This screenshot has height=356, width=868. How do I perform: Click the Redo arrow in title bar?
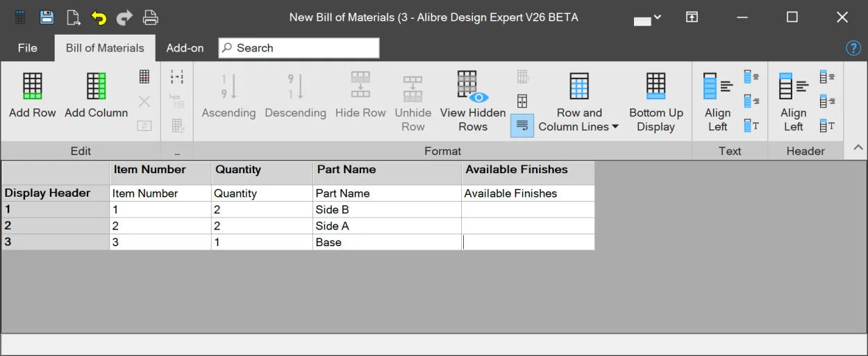point(124,17)
